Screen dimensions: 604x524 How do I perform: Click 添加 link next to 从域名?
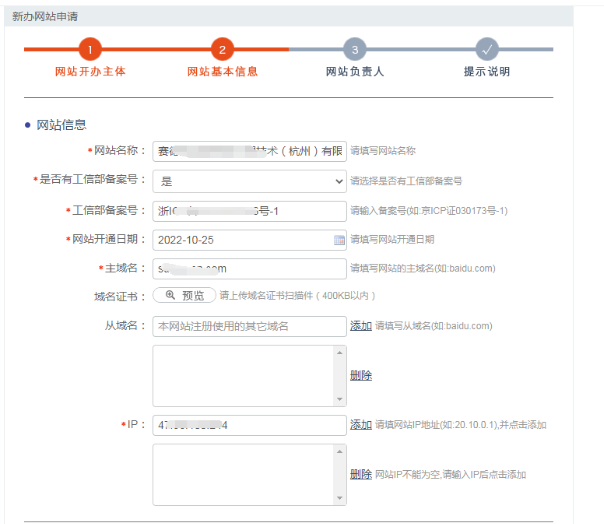(361, 326)
